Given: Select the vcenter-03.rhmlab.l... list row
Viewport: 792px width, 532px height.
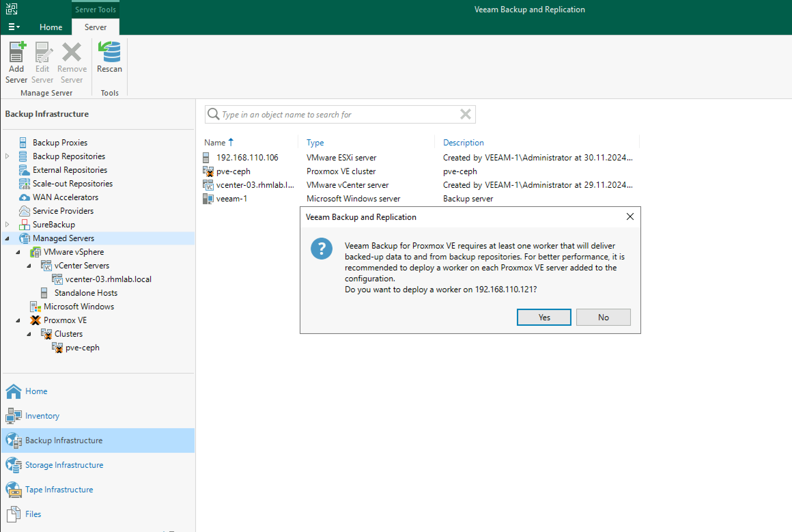Looking at the screenshot, I should click(x=421, y=185).
